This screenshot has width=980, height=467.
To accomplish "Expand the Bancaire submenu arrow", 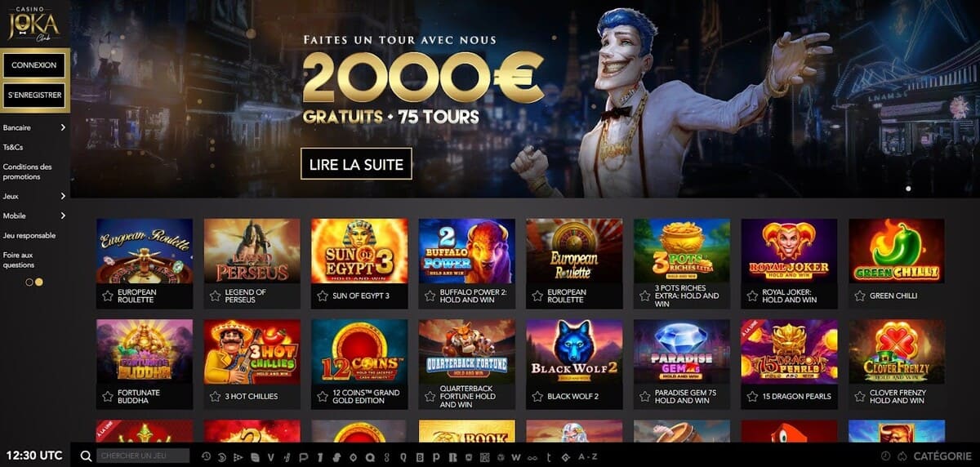I will click(x=63, y=127).
